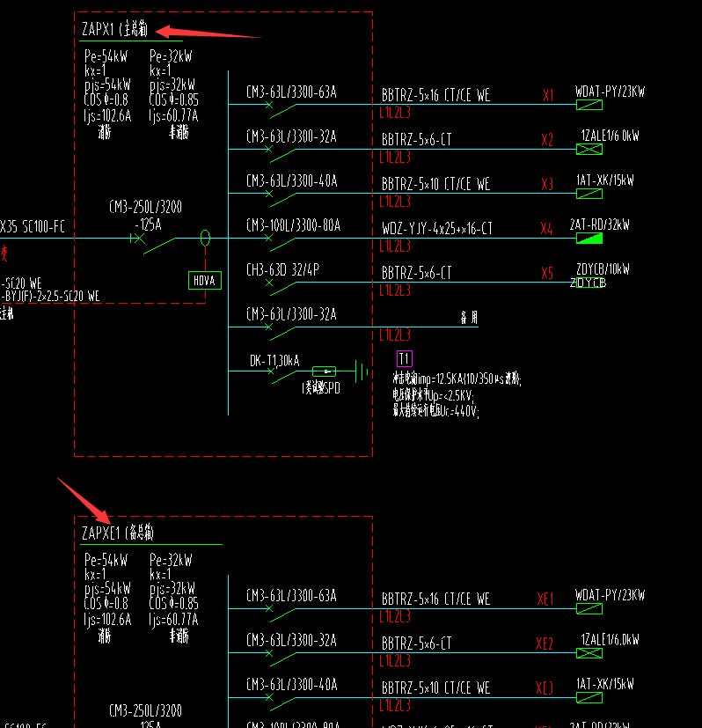702x728 pixels.
Task: Select the CM3-100L/3300-80A breaker label in ZAPX1
Action: (294, 225)
